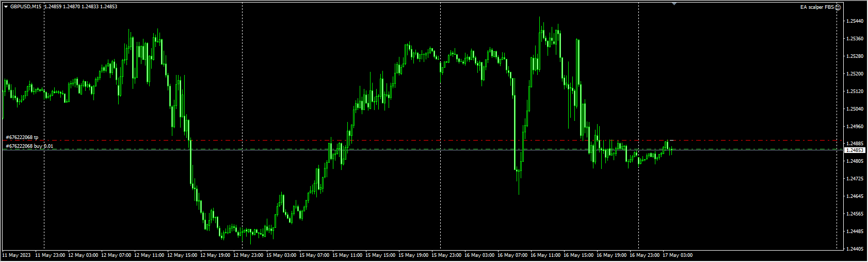
Task: Click the chart shift triangle marker
Action: click(x=674, y=4)
